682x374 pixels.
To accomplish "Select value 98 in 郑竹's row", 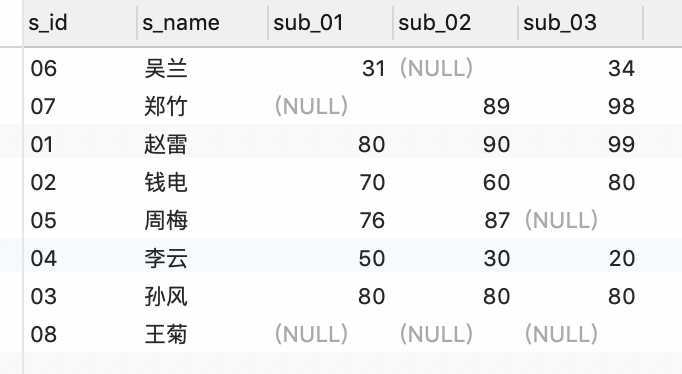I will click(x=622, y=107).
